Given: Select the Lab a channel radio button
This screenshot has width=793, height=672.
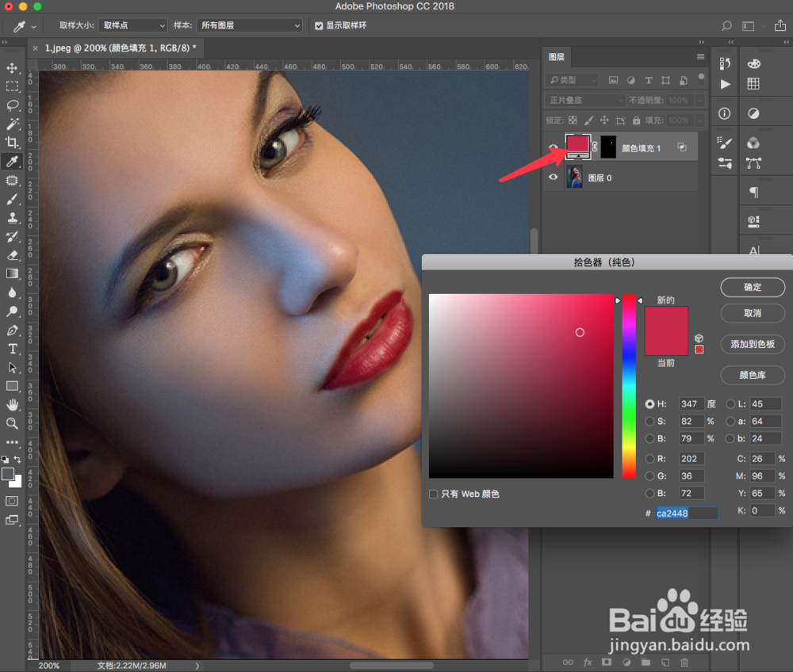Looking at the screenshot, I should pos(730,422).
